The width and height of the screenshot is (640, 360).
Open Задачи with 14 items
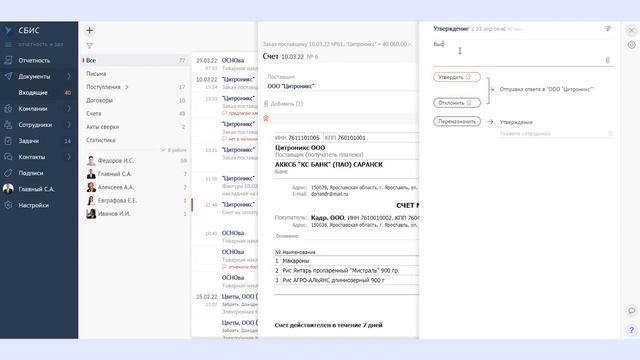(x=39, y=141)
